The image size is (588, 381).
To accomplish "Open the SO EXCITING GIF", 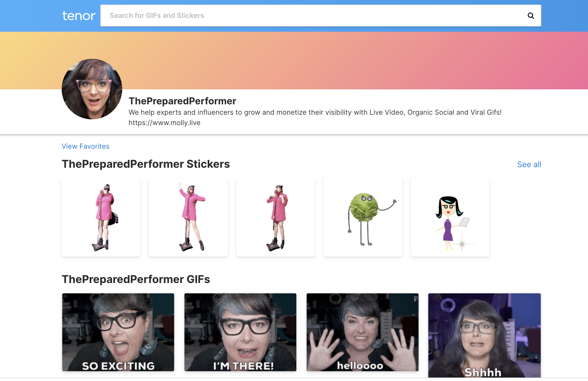I will [118, 332].
